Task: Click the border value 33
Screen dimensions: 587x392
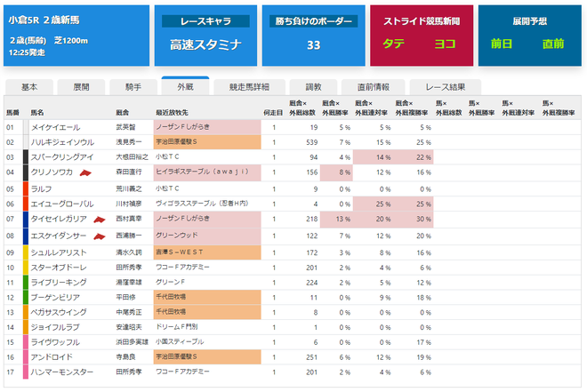Action: (313, 45)
